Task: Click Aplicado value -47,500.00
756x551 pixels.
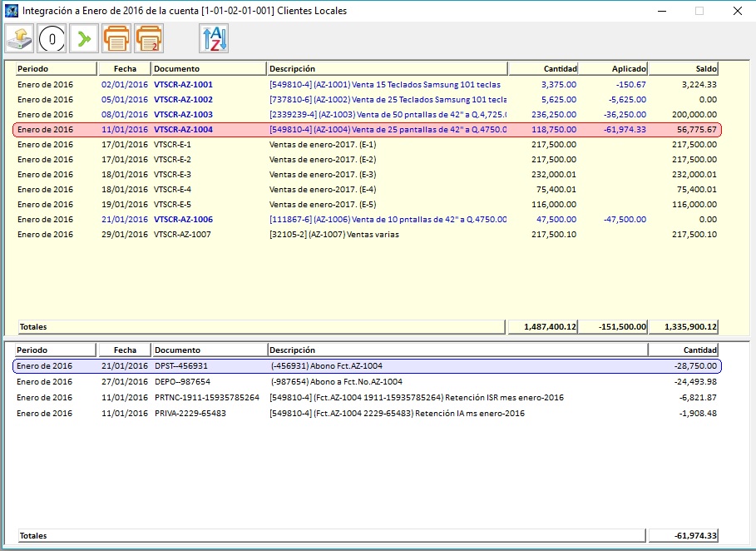Action: pyautogui.click(x=625, y=219)
